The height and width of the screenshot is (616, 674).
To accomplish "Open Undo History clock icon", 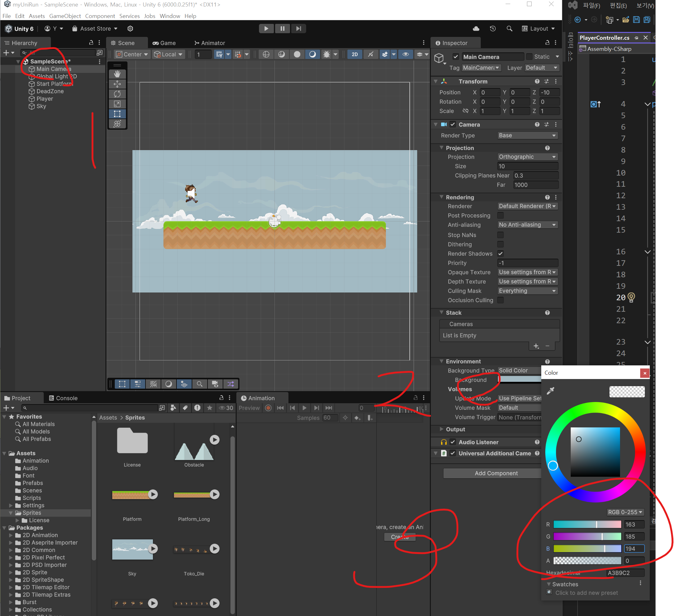I will coord(493,29).
